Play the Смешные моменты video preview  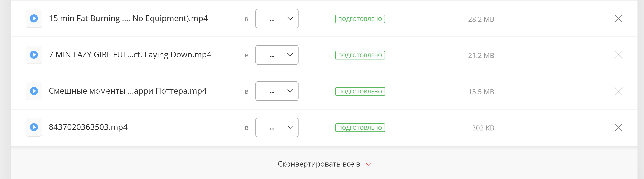tap(34, 91)
